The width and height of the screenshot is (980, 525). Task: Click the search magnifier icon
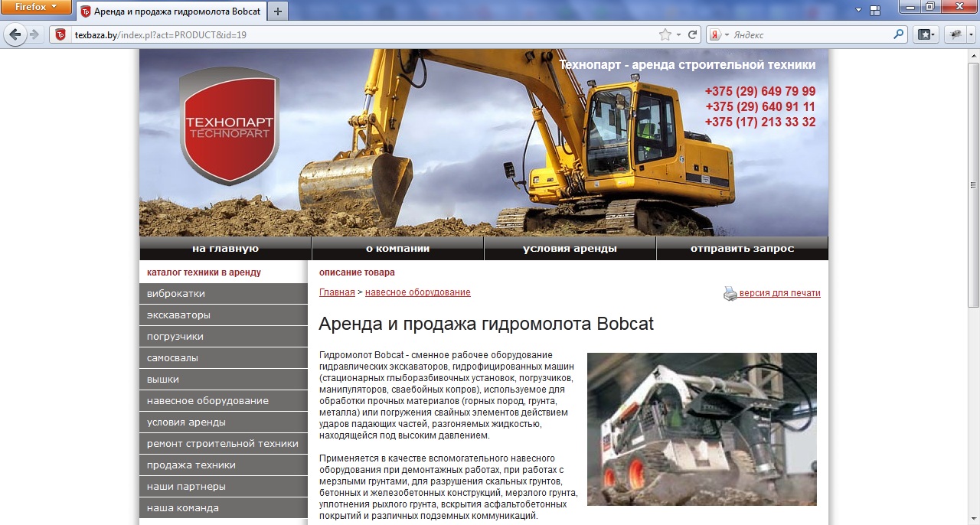899,35
